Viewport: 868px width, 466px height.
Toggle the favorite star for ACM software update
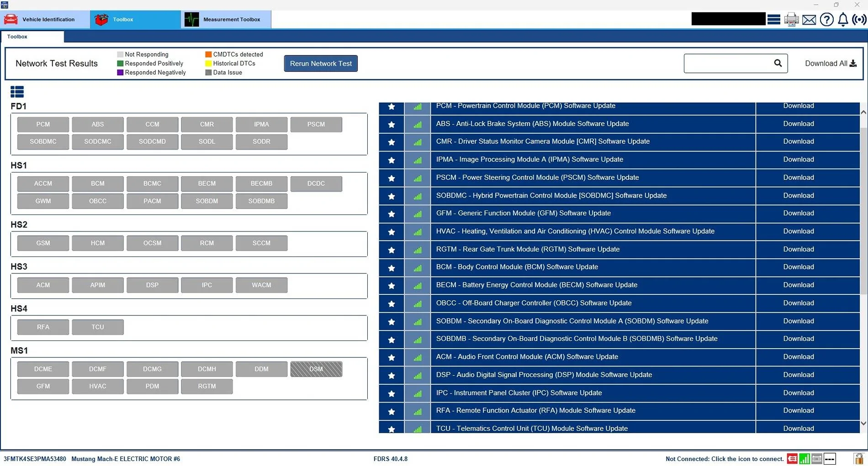392,357
